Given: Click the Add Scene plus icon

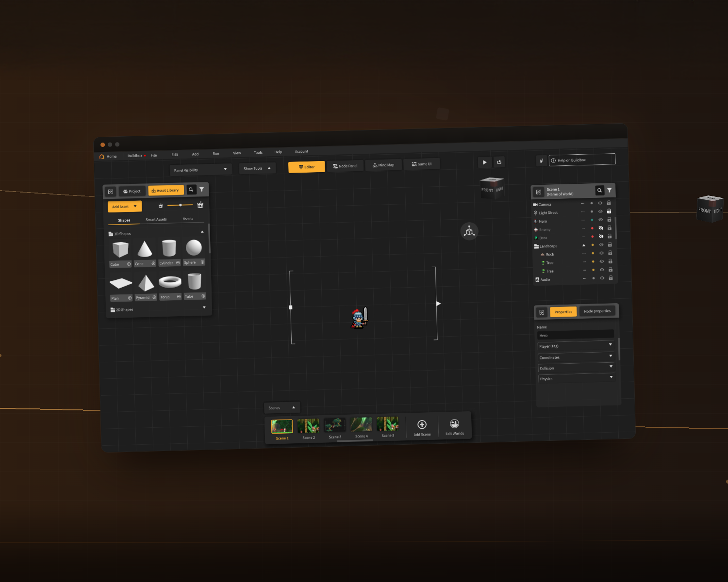Looking at the screenshot, I should coord(422,424).
